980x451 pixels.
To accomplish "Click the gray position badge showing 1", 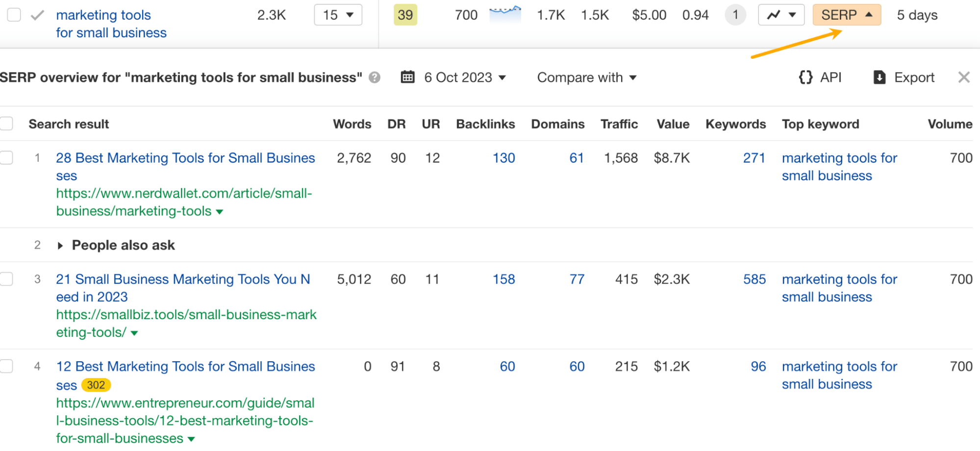I will [735, 15].
